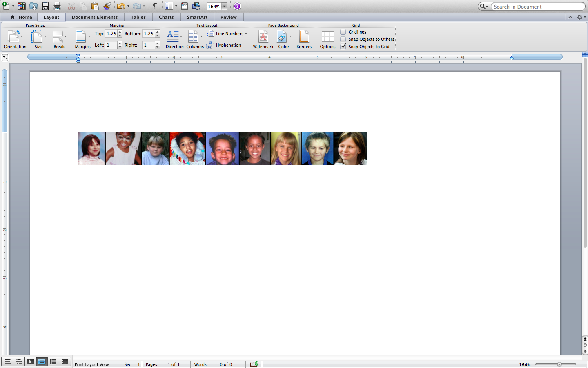Collapse the ribbon with chevron
588x368 pixels.
point(570,17)
